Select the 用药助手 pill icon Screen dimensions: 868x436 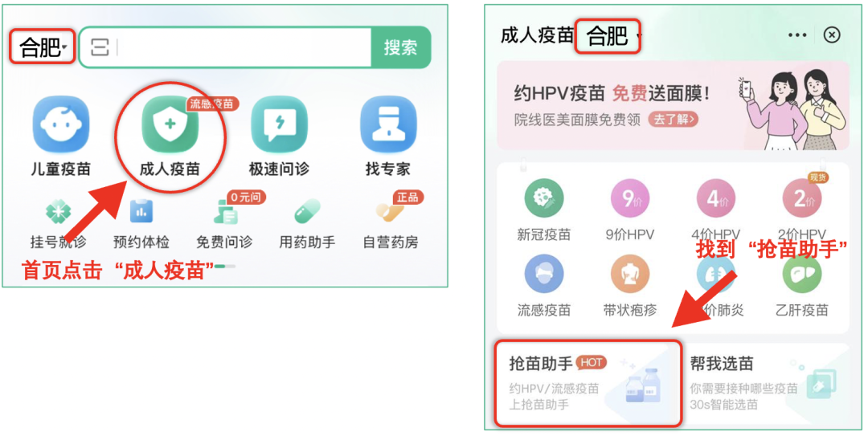[x=307, y=211]
